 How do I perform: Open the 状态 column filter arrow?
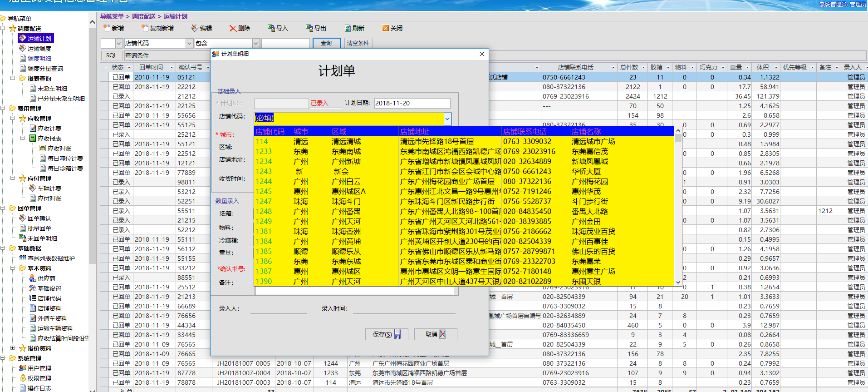(129, 67)
